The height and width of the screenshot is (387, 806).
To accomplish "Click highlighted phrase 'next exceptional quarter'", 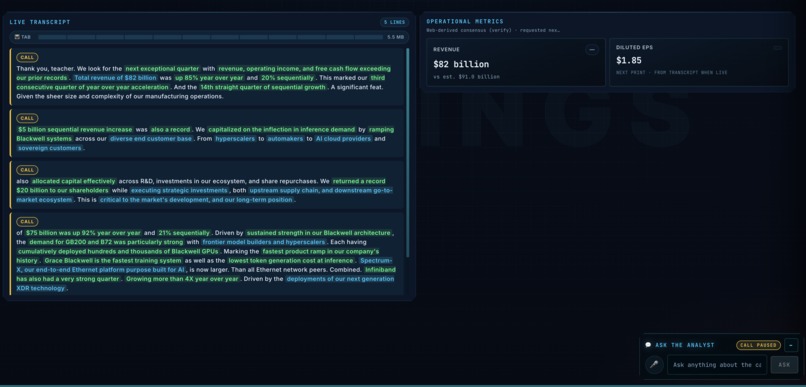I will (162, 68).
